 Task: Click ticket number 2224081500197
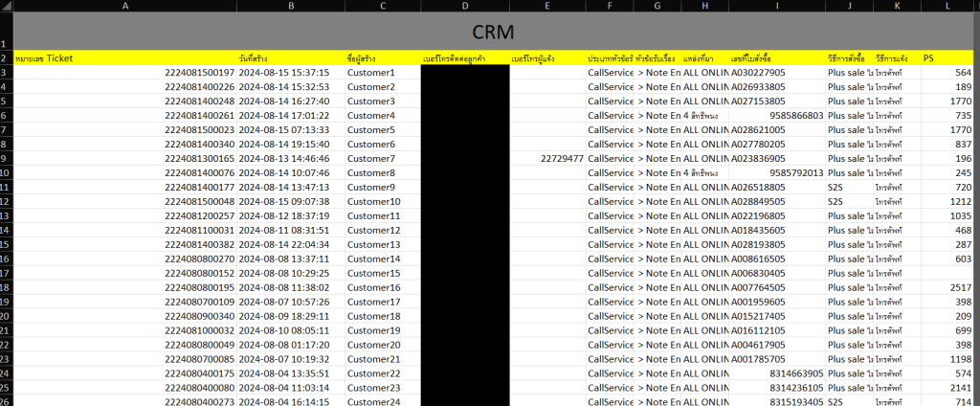pos(199,73)
